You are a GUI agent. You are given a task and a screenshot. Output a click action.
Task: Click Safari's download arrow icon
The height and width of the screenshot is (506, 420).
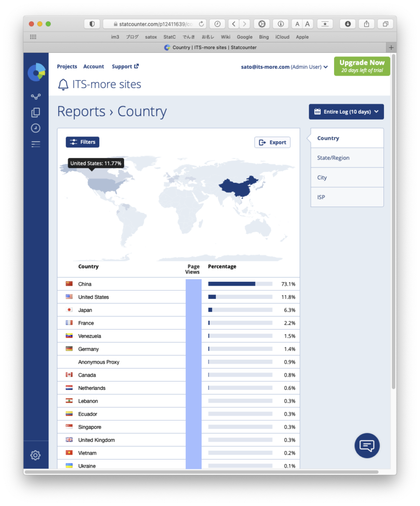(x=347, y=24)
